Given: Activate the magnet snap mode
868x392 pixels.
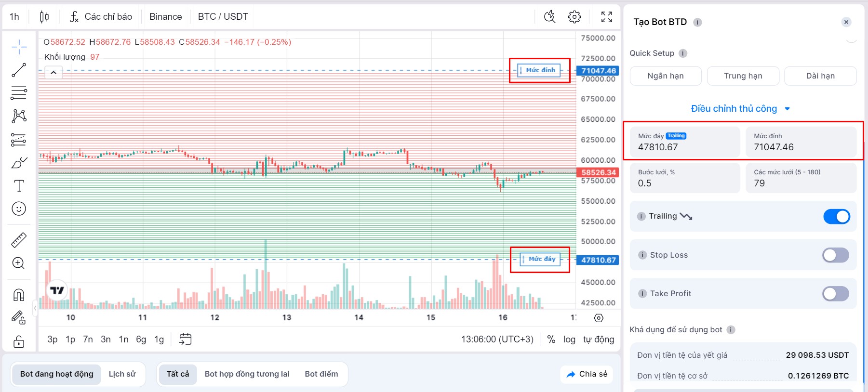Looking at the screenshot, I should [x=19, y=295].
